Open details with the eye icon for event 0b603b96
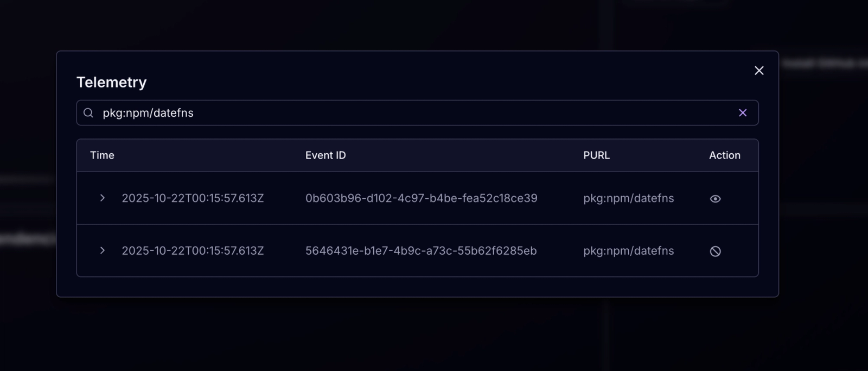868x371 pixels. point(715,198)
